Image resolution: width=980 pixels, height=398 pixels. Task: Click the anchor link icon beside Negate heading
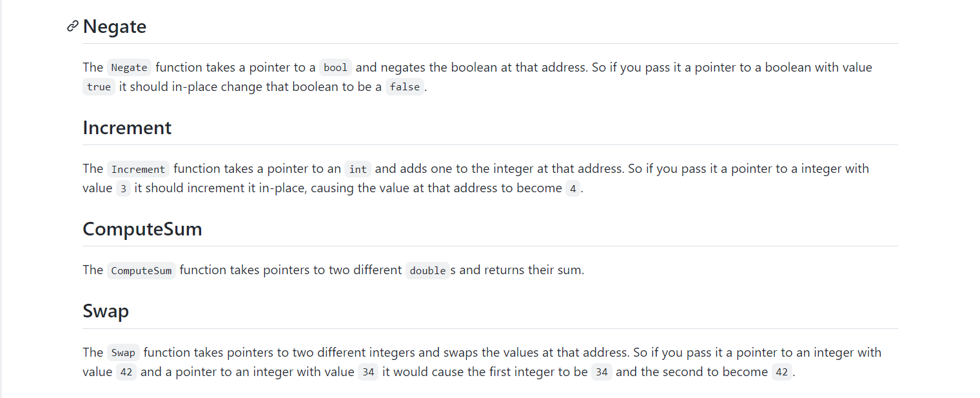(x=73, y=26)
